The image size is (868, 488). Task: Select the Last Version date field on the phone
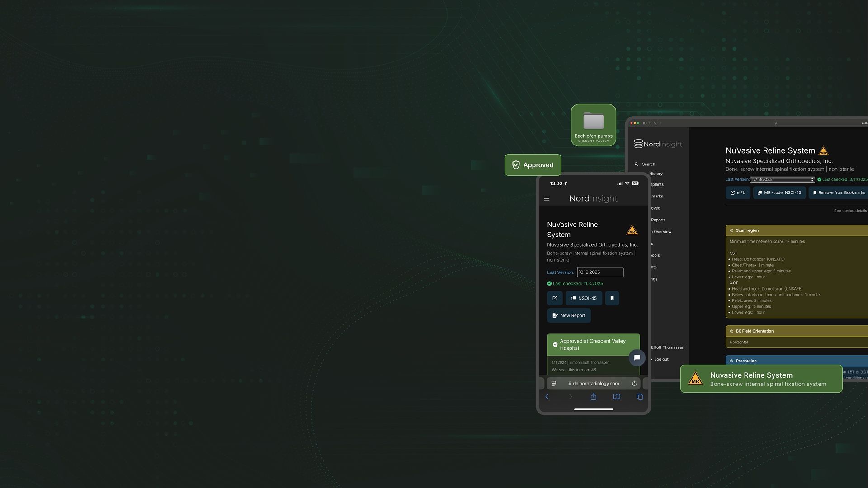click(600, 272)
